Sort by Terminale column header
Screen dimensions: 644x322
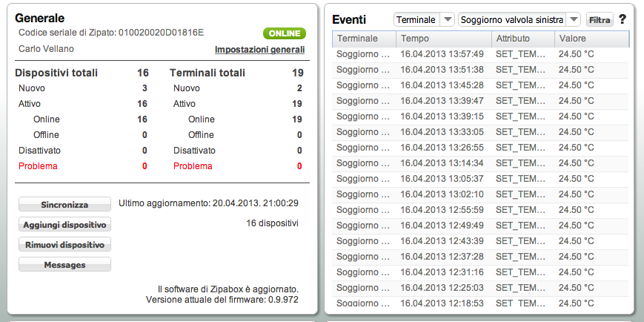click(x=357, y=39)
